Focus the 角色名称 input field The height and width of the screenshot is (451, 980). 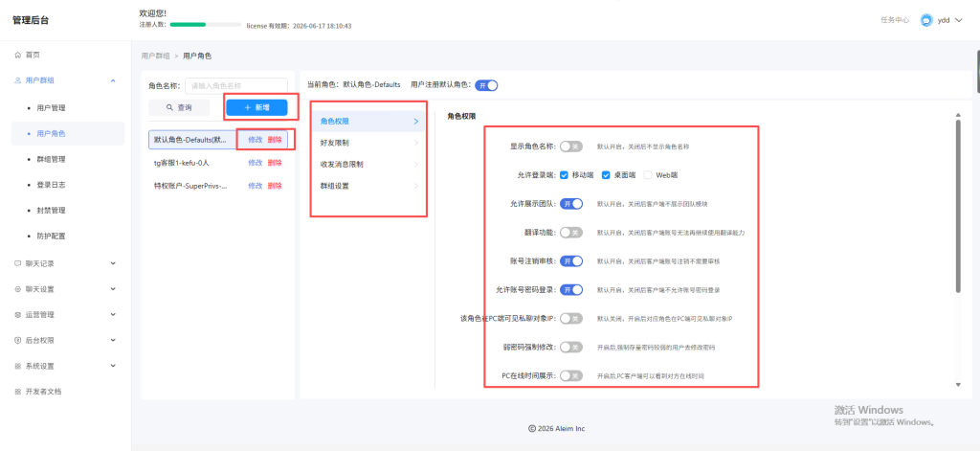(236, 85)
